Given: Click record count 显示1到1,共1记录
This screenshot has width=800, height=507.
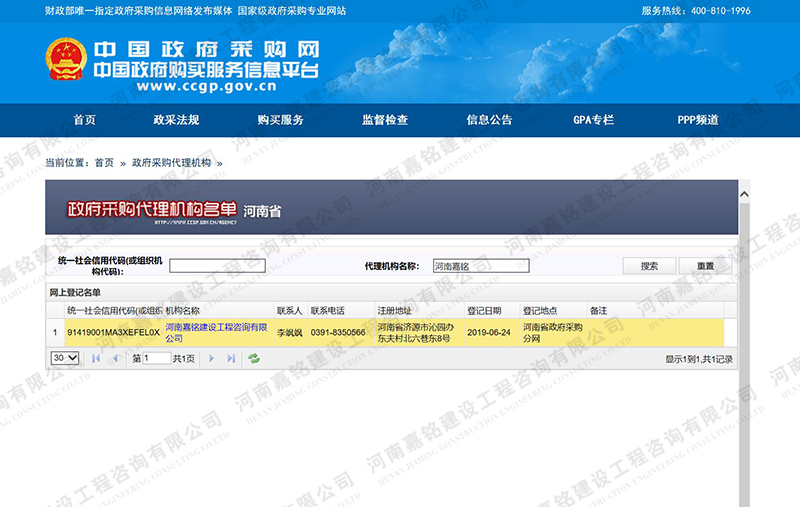Looking at the screenshot, I should (x=699, y=359).
